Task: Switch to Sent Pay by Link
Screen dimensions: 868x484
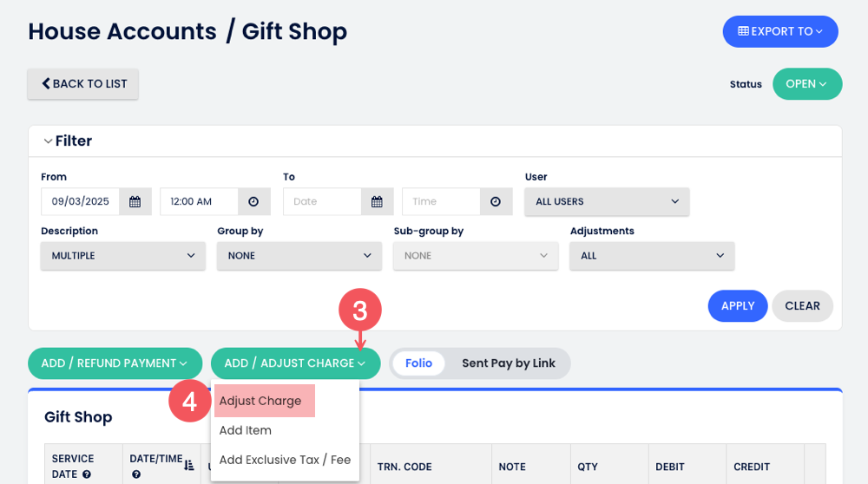Action: click(508, 363)
